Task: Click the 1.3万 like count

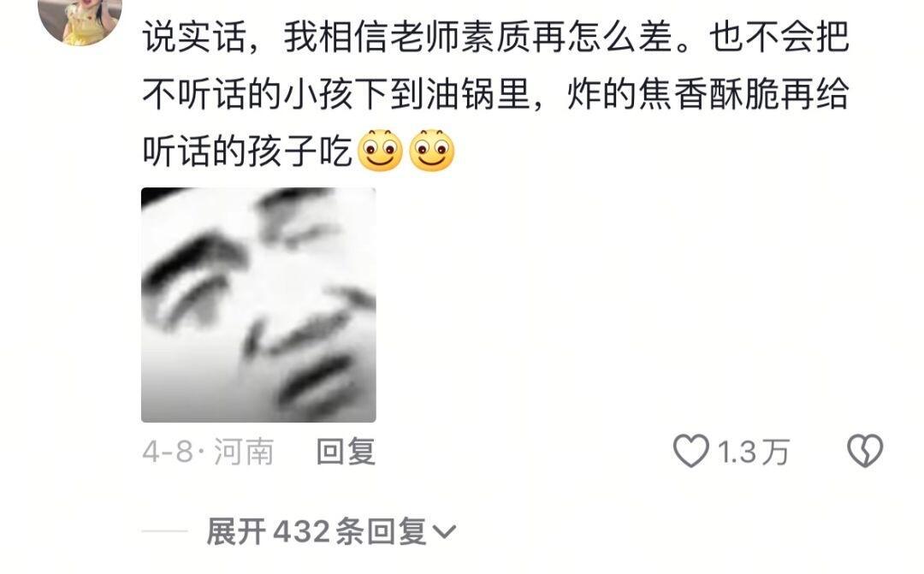Action: click(x=754, y=452)
